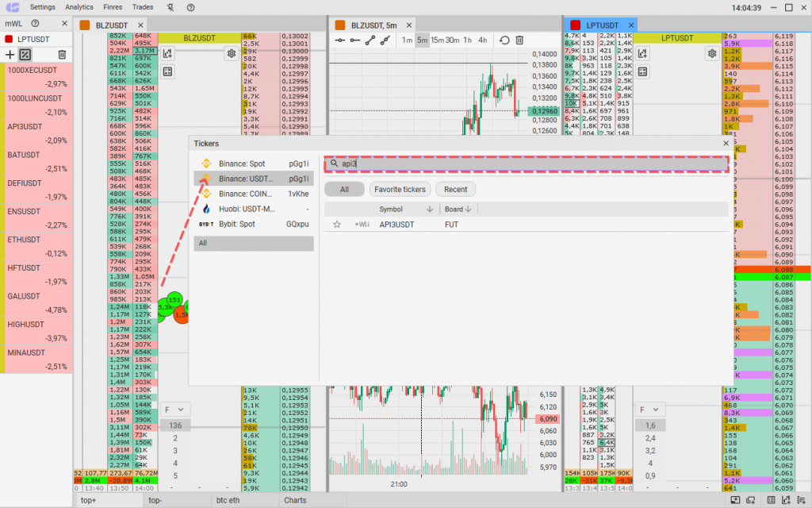The image size is (812, 508).
Task: Sort tickers by Symbol column
Action: coord(390,210)
